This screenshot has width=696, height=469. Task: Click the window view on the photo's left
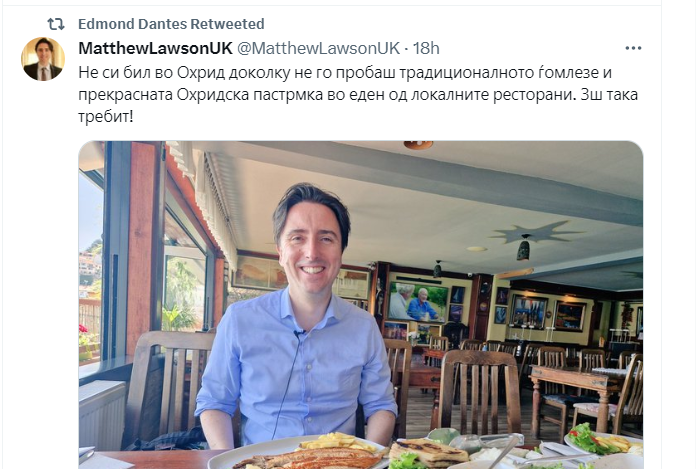click(91, 266)
